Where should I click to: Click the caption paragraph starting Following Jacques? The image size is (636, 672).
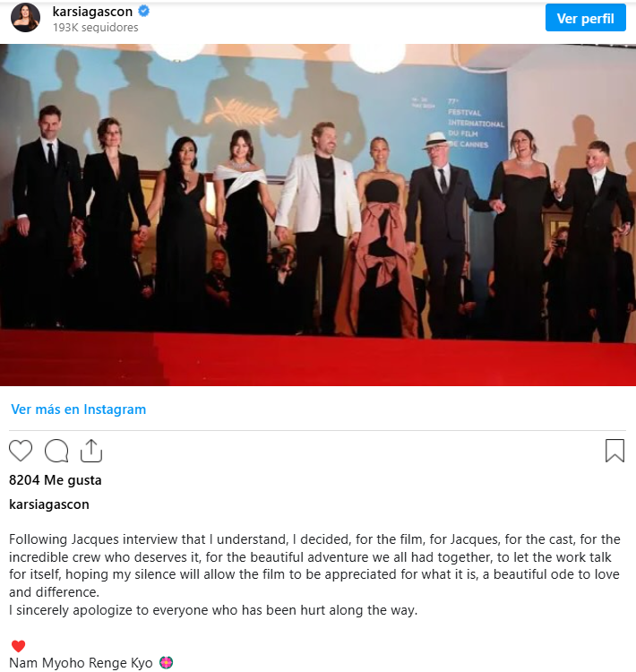[x=314, y=565]
